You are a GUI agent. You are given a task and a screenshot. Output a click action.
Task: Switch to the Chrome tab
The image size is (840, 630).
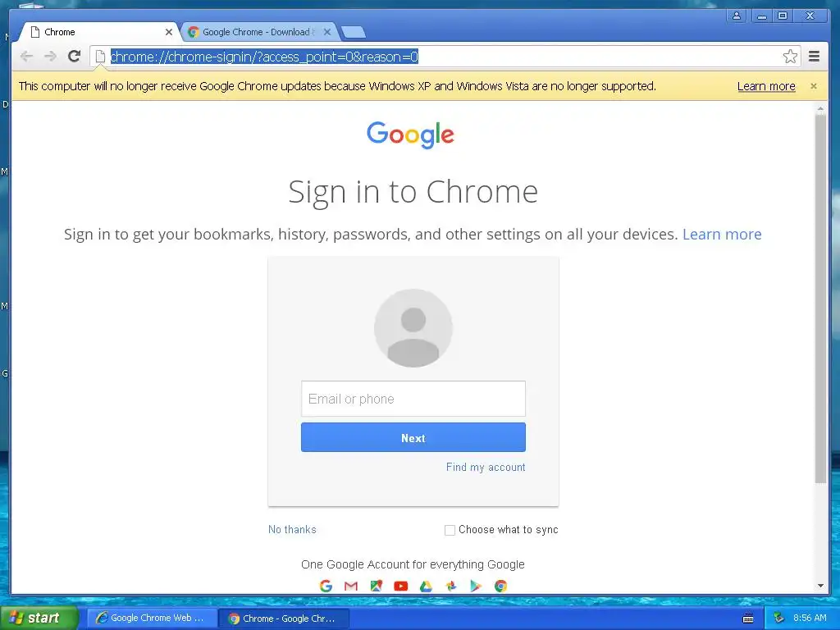[x=99, y=32]
